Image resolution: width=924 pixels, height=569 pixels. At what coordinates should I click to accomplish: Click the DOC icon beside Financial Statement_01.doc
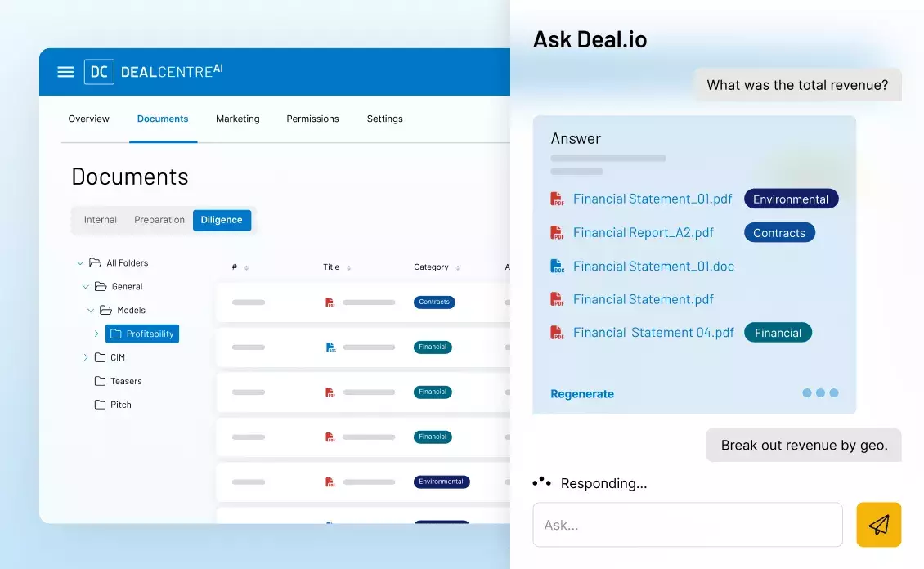pos(558,266)
